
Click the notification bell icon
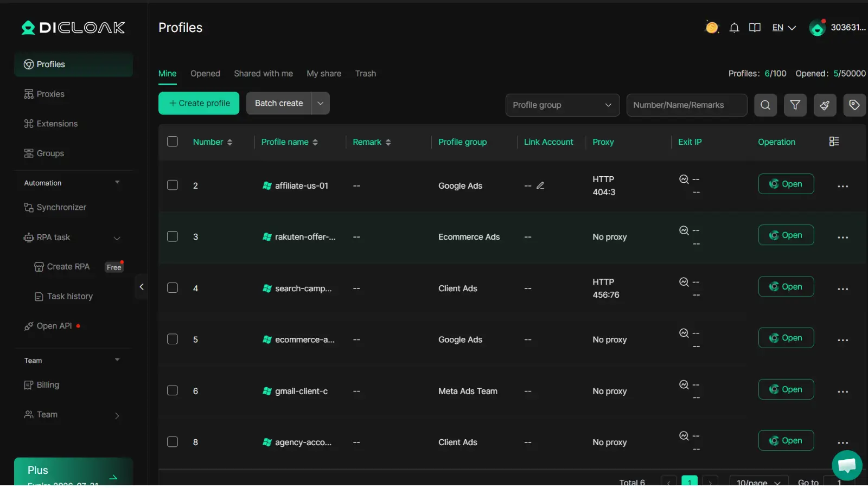click(734, 28)
